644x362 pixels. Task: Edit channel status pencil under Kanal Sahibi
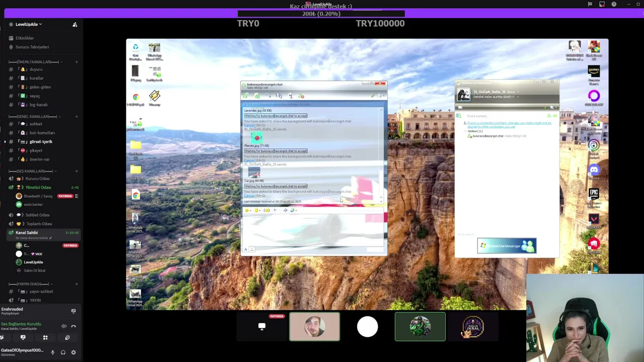click(x=50, y=238)
